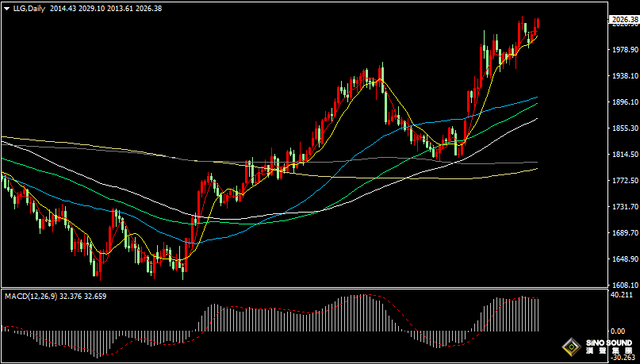This screenshot has height=364, width=640.
Task: Click the latest red candlestick on chart
Action: 538,25
